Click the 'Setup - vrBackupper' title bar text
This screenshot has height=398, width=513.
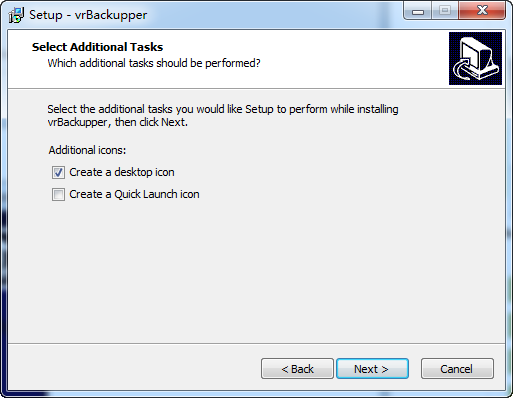[88, 15]
